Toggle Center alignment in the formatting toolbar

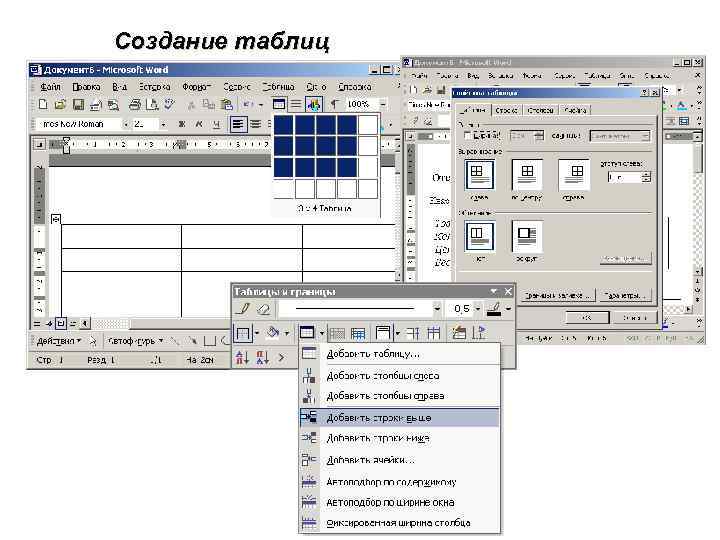256,124
